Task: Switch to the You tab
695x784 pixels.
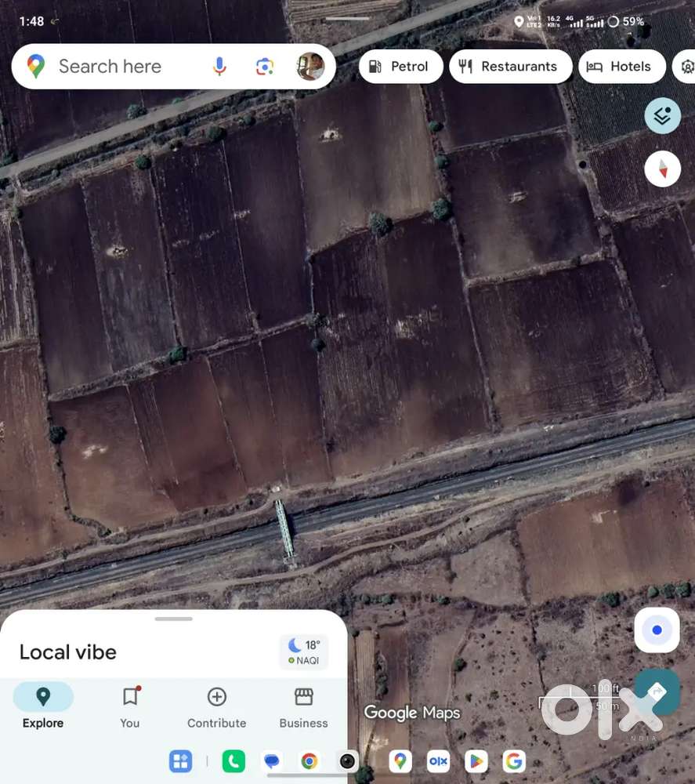Action: [130, 706]
